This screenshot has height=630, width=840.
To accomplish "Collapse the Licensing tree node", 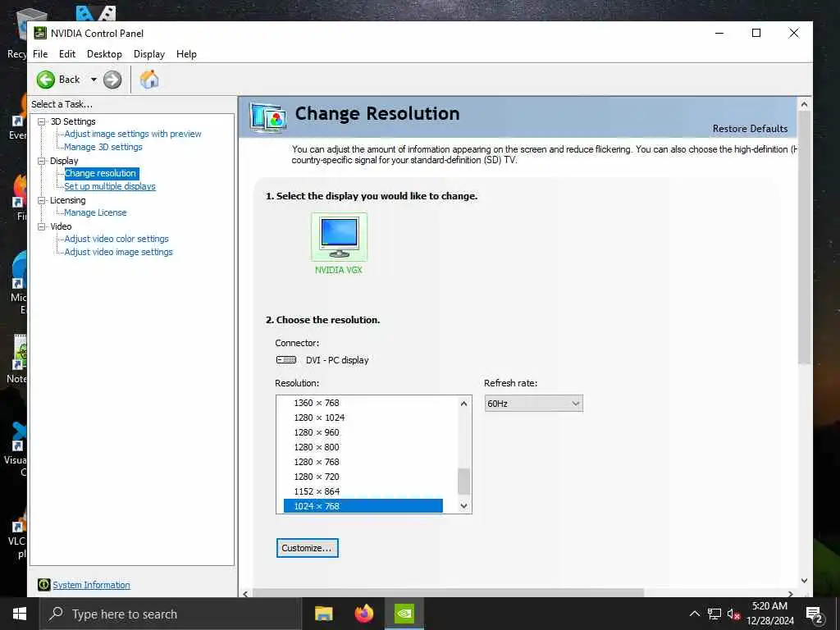I will (x=41, y=200).
